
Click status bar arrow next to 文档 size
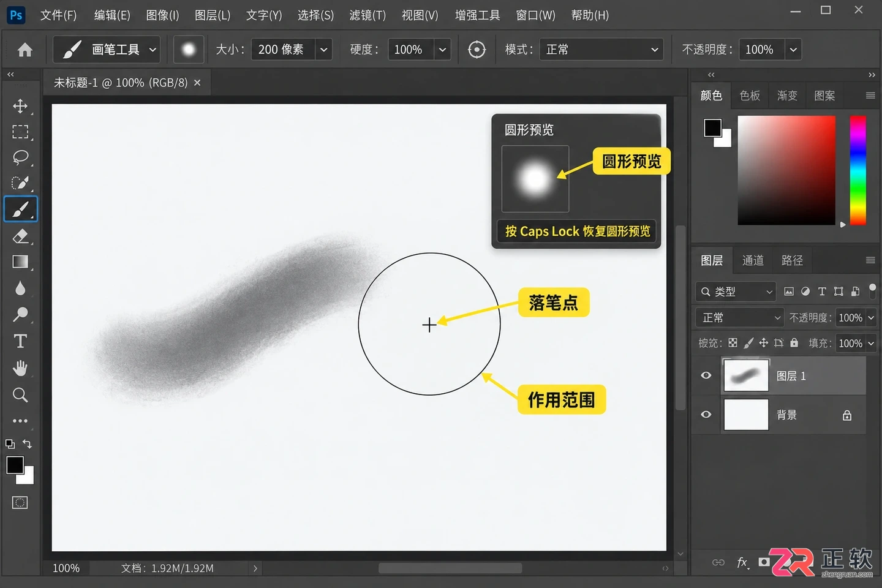pyautogui.click(x=255, y=568)
